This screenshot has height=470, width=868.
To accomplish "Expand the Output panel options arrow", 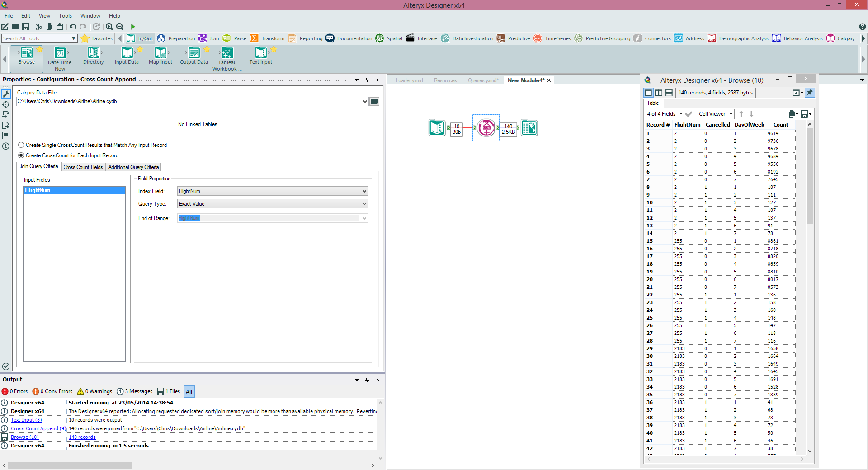I will (357, 380).
